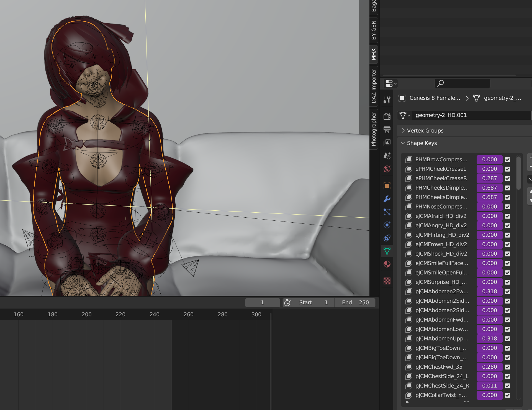Click Genesis 8 Female breadcrumb object
The image size is (532, 410).
(x=434, y=98)
